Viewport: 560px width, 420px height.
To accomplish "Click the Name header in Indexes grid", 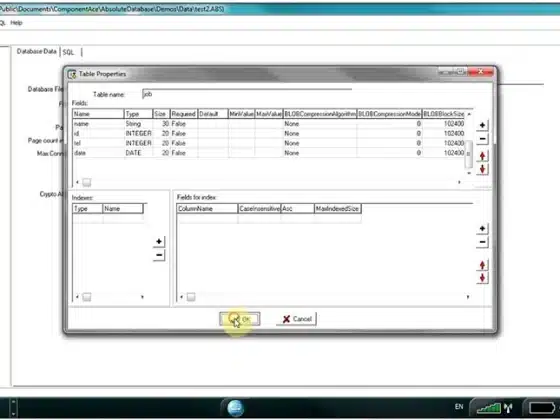I will (123, 209).
